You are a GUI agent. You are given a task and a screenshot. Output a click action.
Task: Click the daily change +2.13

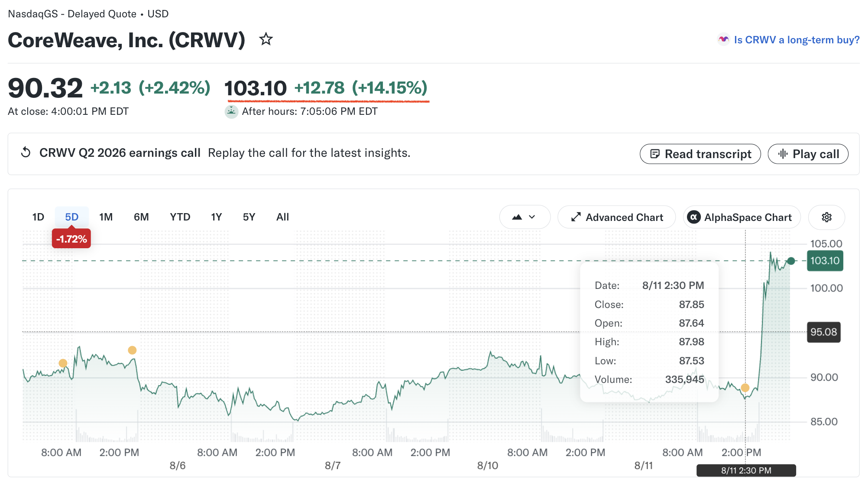[x=110, y=88]
